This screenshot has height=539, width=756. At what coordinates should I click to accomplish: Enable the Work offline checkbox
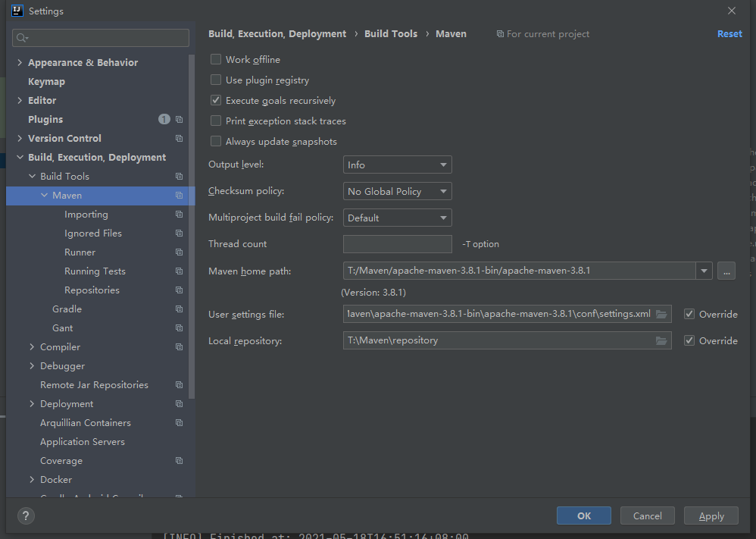[x=216, y=59]
